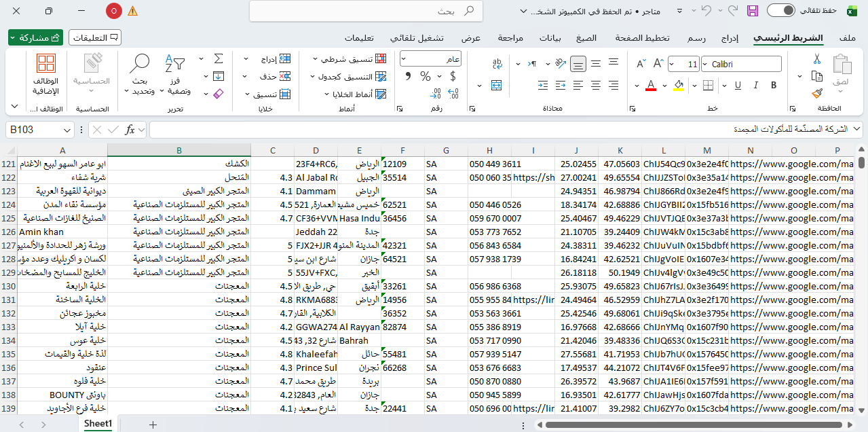Open Add-ins (الوظائف الإضافية)

pyautogui.click(x=46, y=75)
